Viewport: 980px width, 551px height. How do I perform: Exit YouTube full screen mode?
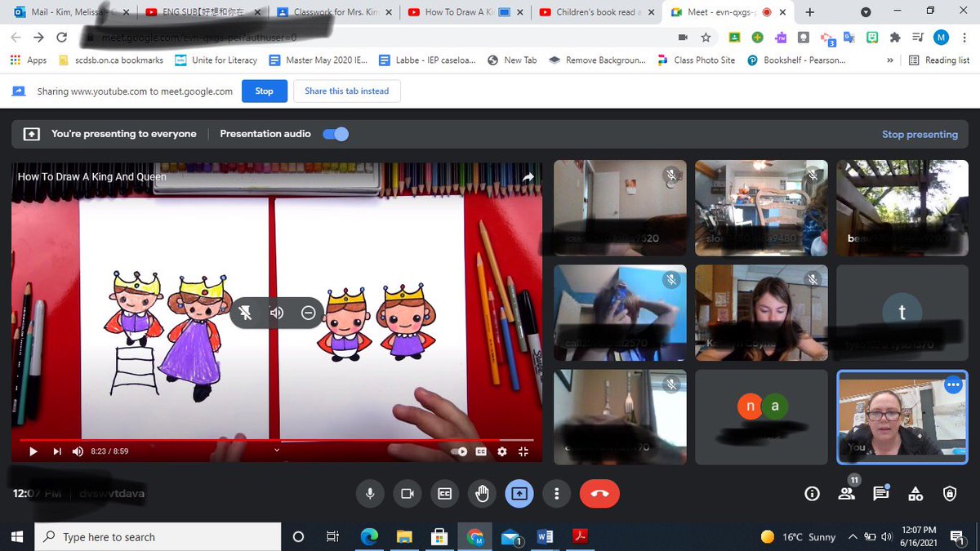[523, 451]
